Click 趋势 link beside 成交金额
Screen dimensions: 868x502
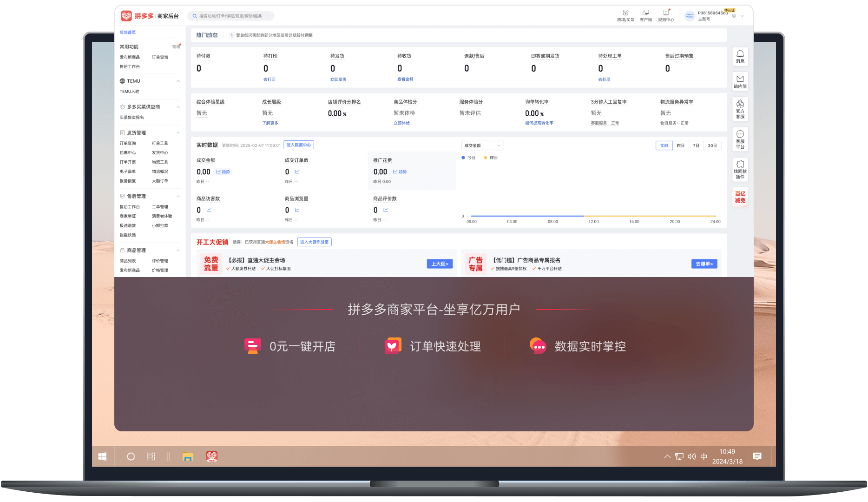click(223, 172)
